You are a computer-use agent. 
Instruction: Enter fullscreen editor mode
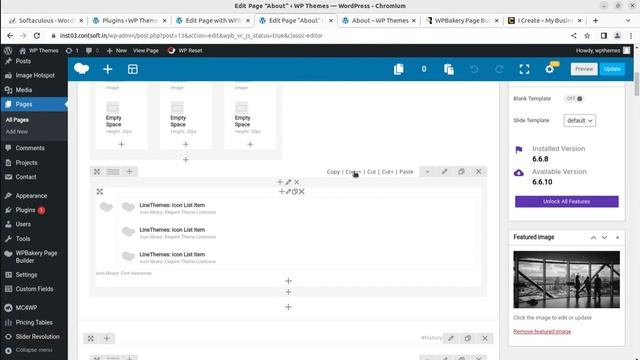(x=524, y=69)
